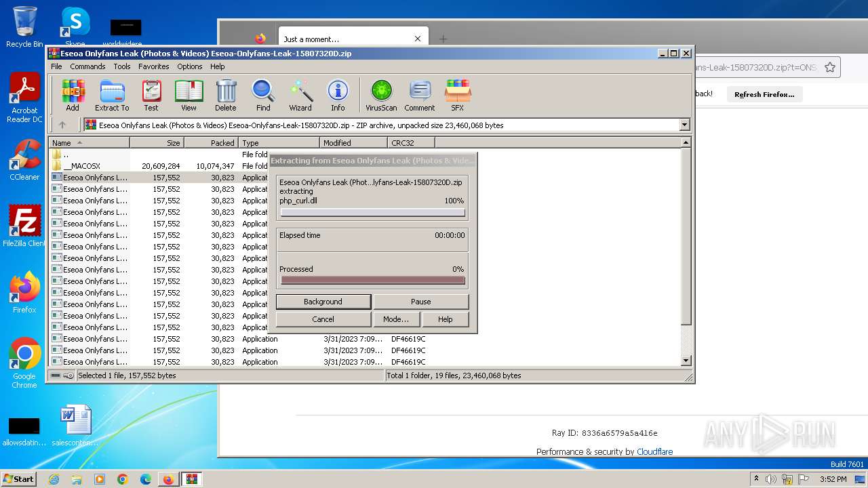
Task: Click the php_curl.dll file progress bar
Action: point(372,213)
